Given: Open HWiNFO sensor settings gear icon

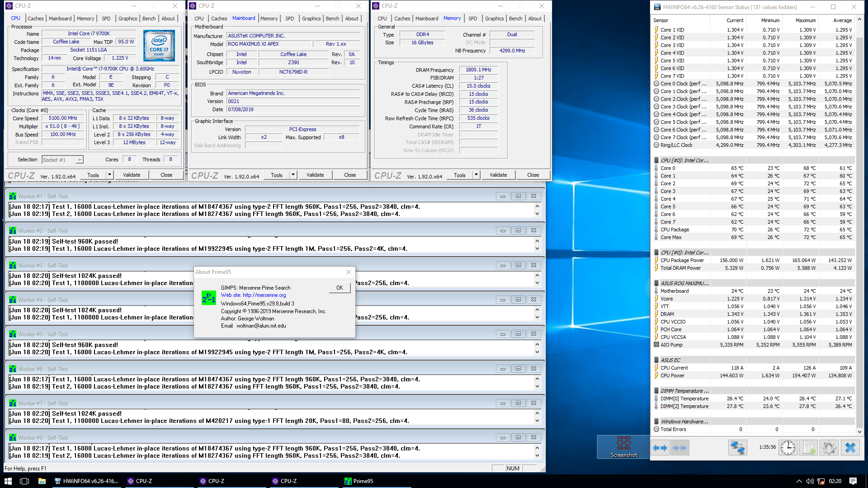Looking at the screenshot, I should 829,448.
